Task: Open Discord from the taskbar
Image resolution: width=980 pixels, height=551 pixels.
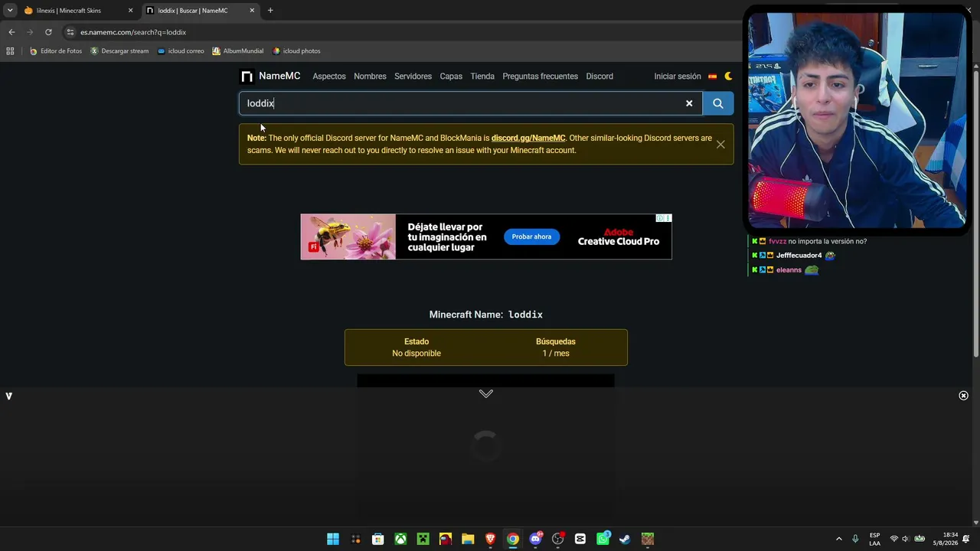Action: pyautogui.click(x=536, y=539)
